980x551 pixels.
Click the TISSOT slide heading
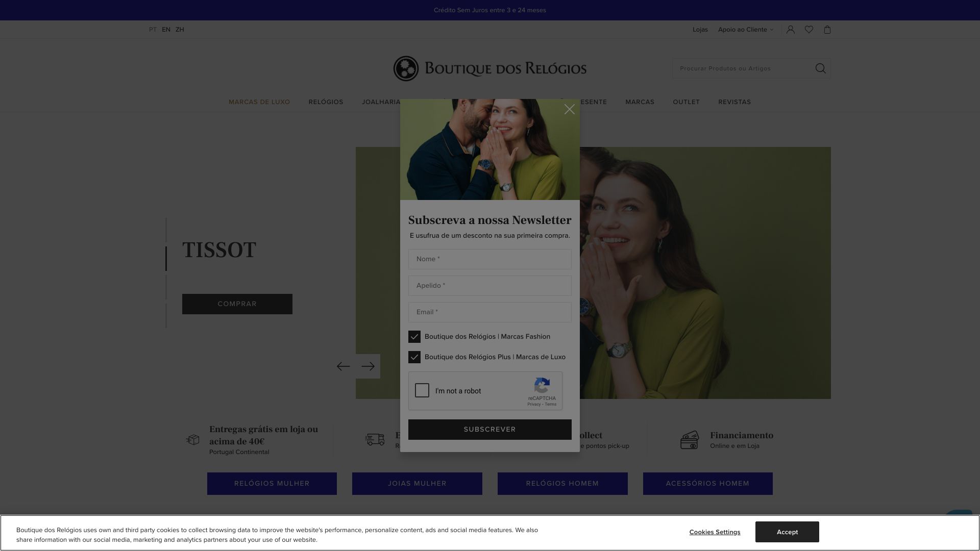click(219, 250)
